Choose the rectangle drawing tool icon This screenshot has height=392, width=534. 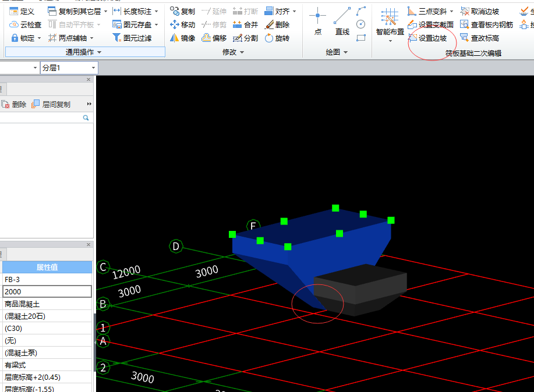(361, 37)
